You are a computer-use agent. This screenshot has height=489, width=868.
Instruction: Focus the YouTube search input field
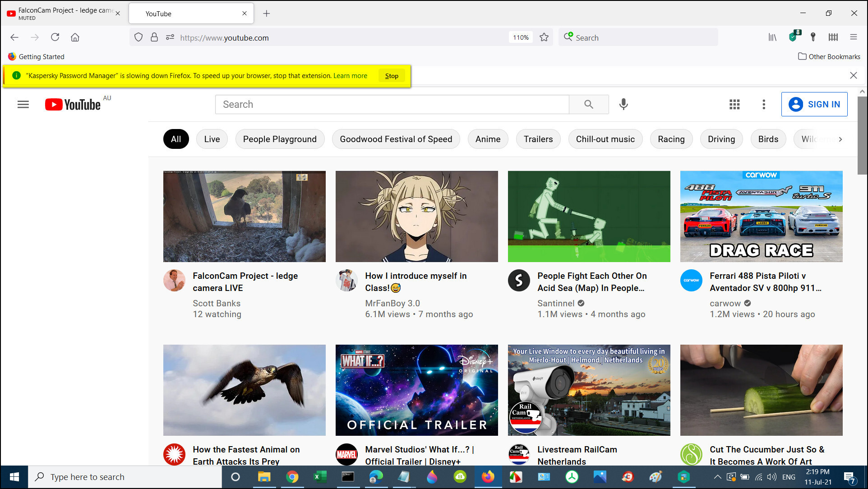(x=392, y=105)
